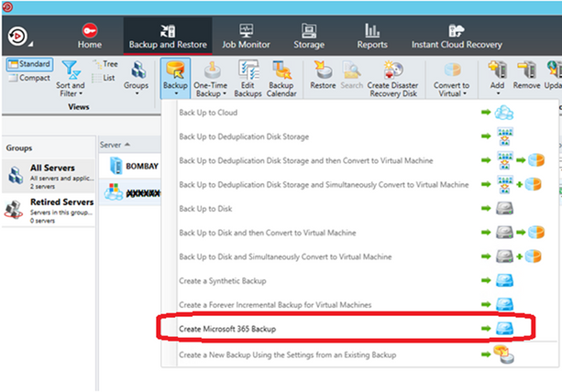Choose New Backup Using Existing Backup Settings
Image resolution: width=562 pixels, height=392 pixels.
coord(360,354)
